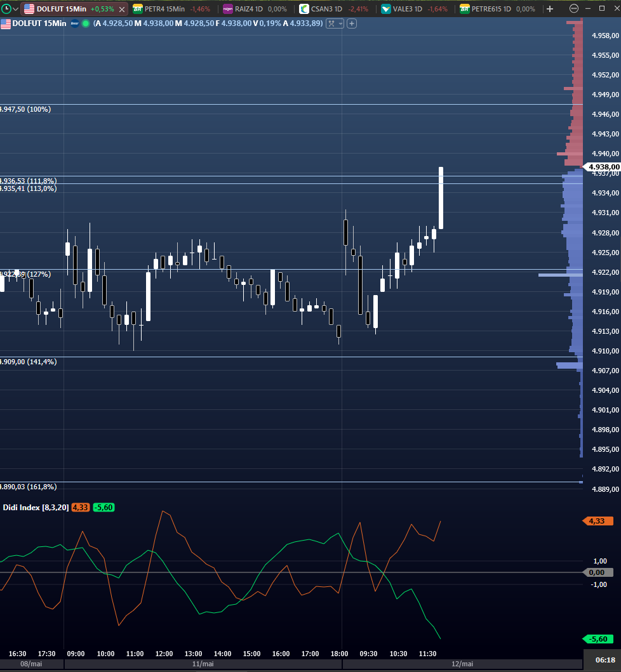Image resolution: width=621 pixels, height=672 pixels.
Task: Switch to the CSAN3 1D tab
Action: click(333, 9)
